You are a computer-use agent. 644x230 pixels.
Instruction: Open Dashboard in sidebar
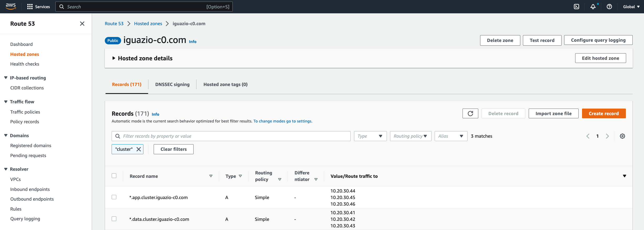pos(22,44)
